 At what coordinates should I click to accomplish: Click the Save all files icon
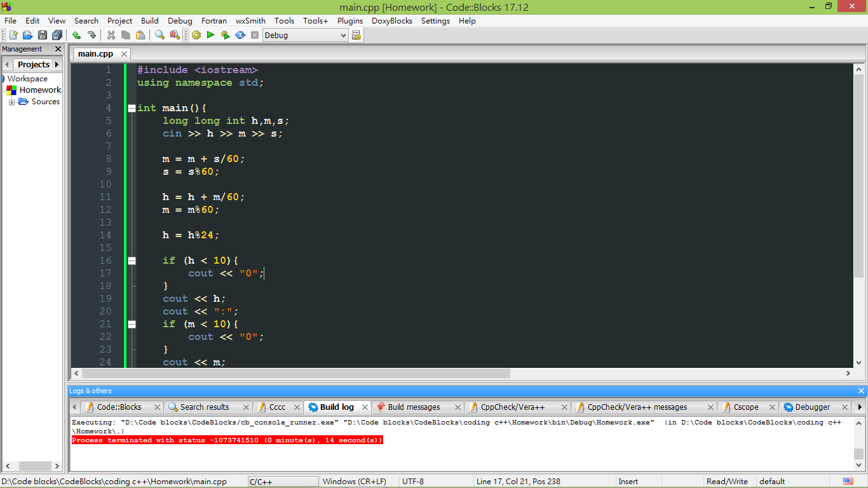[57, 35]
